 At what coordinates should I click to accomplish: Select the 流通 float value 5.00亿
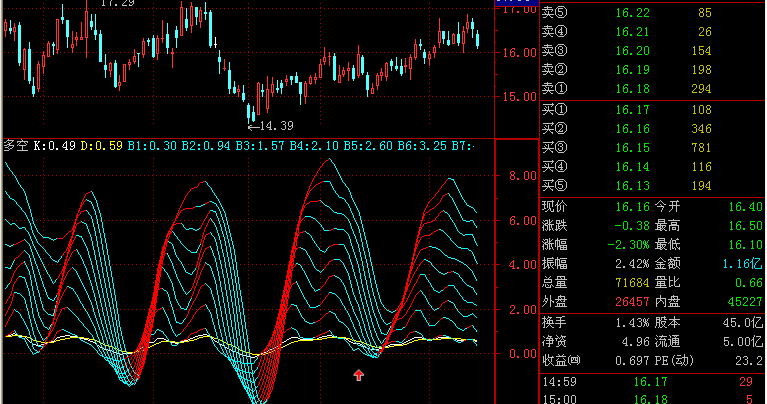(743, 341)
